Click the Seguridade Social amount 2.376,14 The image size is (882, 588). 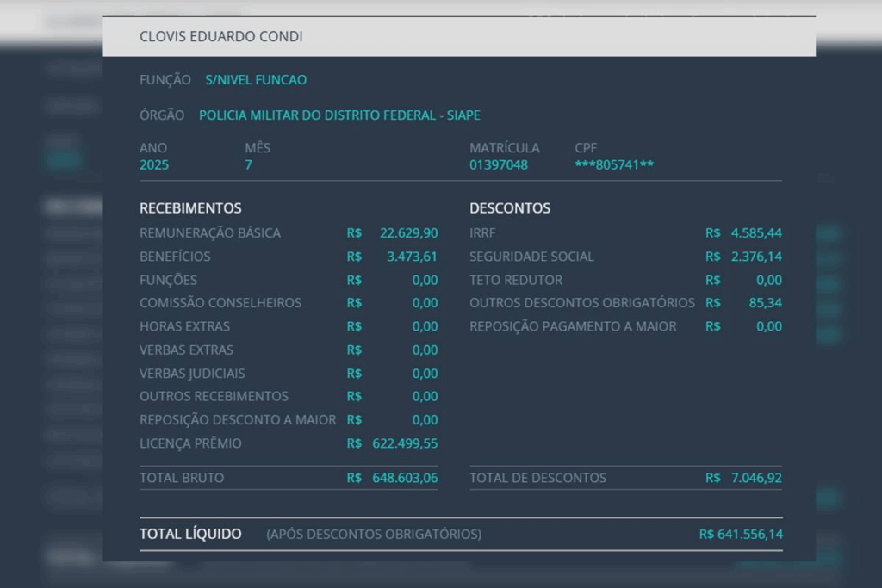pyautogui.click(x=756, y=257)
